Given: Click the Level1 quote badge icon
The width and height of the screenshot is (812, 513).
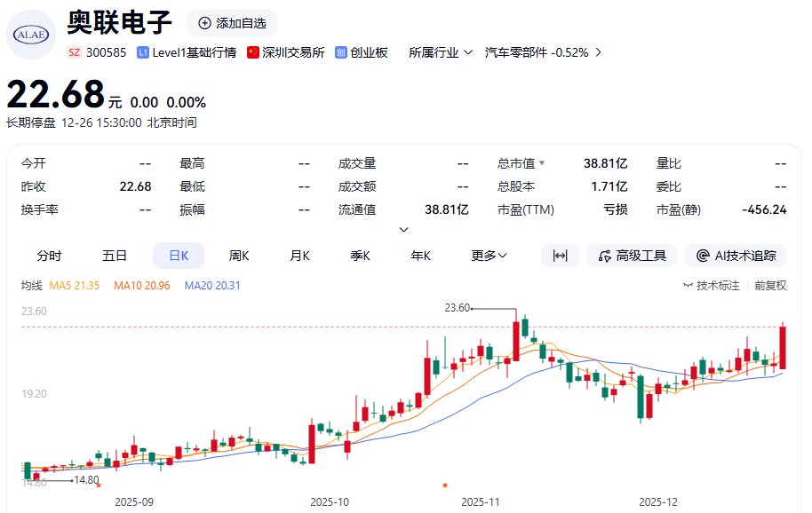Looking at the screenshot, I should [142, 52].
